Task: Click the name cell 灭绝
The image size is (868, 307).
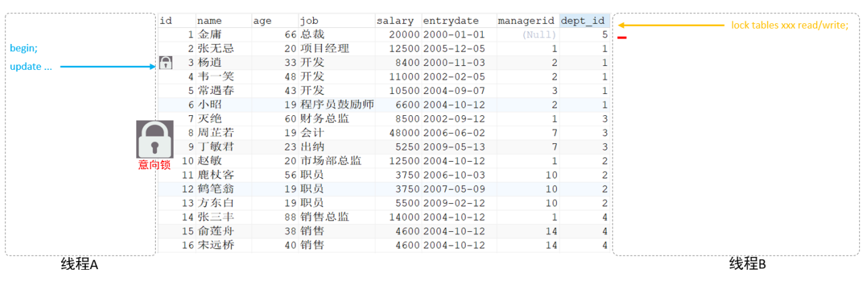Action: pyautogui.click(x=209, y=119)
